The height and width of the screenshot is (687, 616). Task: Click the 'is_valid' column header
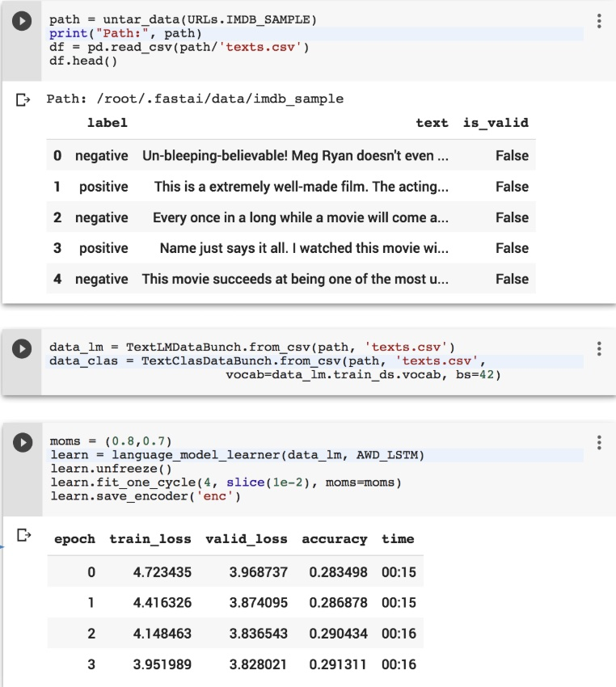click(495, 123)
